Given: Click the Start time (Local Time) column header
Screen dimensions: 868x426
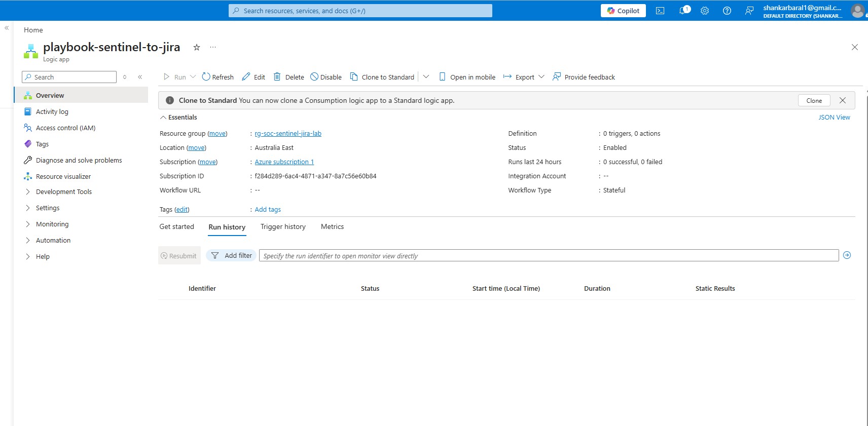Looking at the screenshot, I should (506, 289).
